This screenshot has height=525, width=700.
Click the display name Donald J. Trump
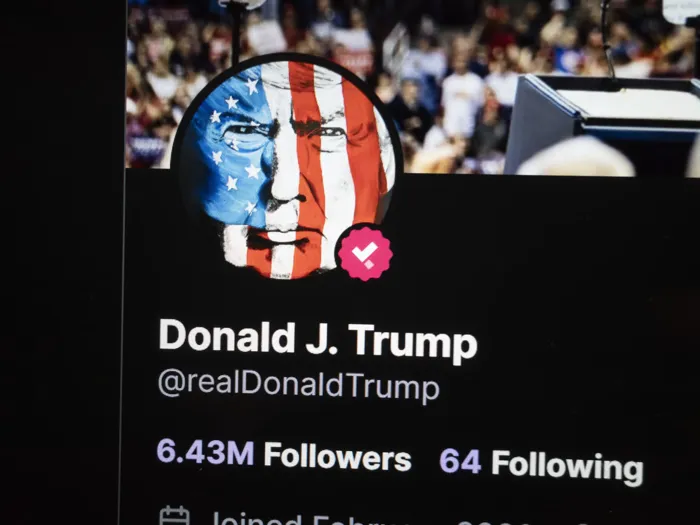[x=318, y=338]
